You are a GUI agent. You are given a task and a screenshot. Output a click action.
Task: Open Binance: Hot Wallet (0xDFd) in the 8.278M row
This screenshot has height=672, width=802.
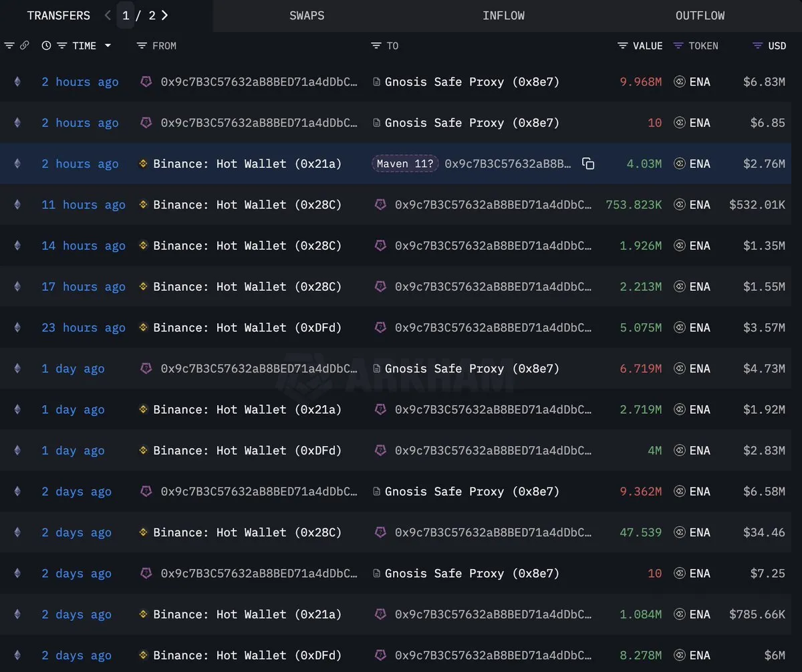(x=247, y=655)
